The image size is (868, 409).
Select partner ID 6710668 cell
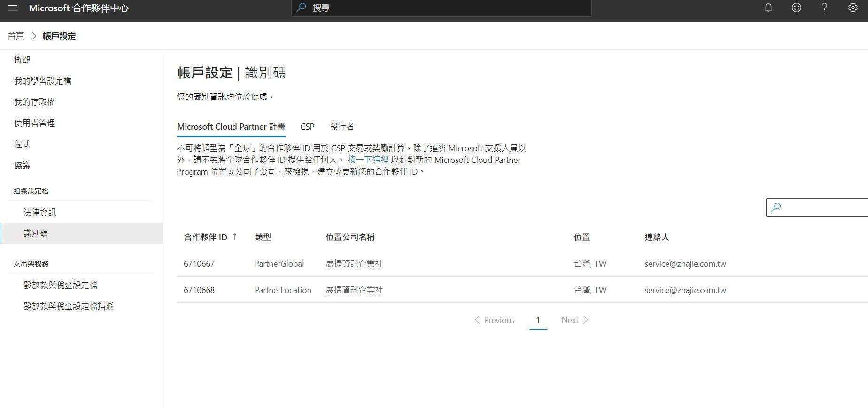199,290
